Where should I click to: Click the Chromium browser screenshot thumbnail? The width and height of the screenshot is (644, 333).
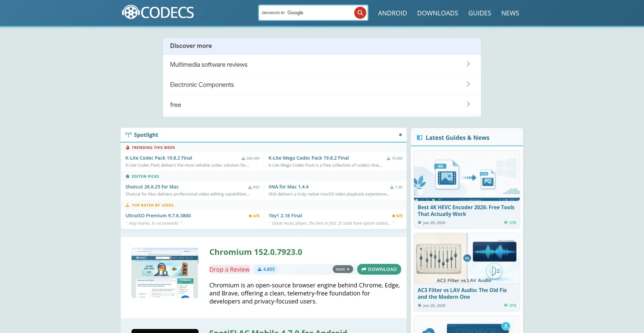coord(165,273)
